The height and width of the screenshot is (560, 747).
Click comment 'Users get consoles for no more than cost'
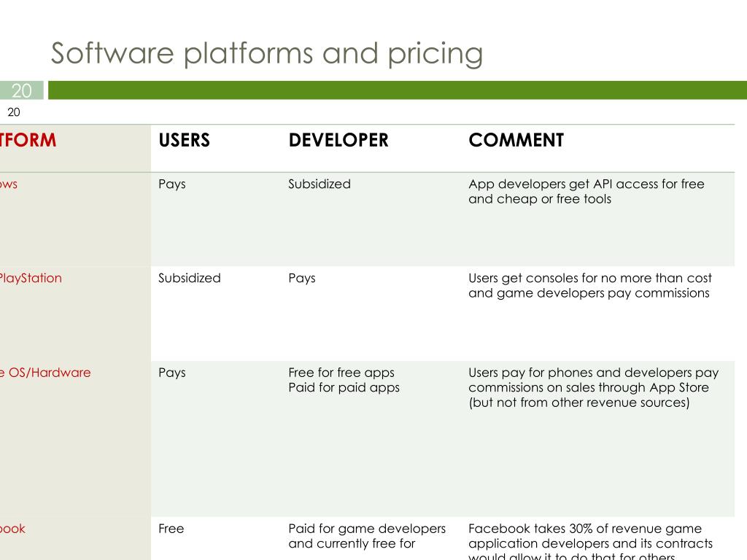pos(589,278)
